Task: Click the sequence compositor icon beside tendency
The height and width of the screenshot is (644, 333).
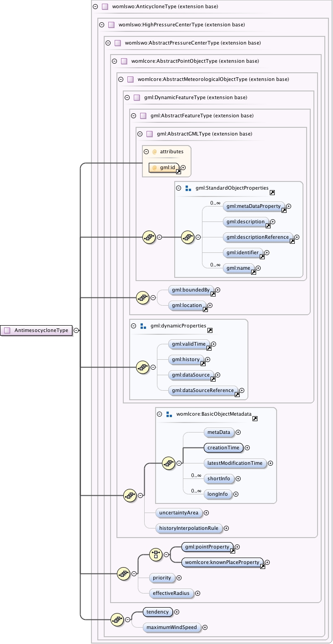Action: 118,619
